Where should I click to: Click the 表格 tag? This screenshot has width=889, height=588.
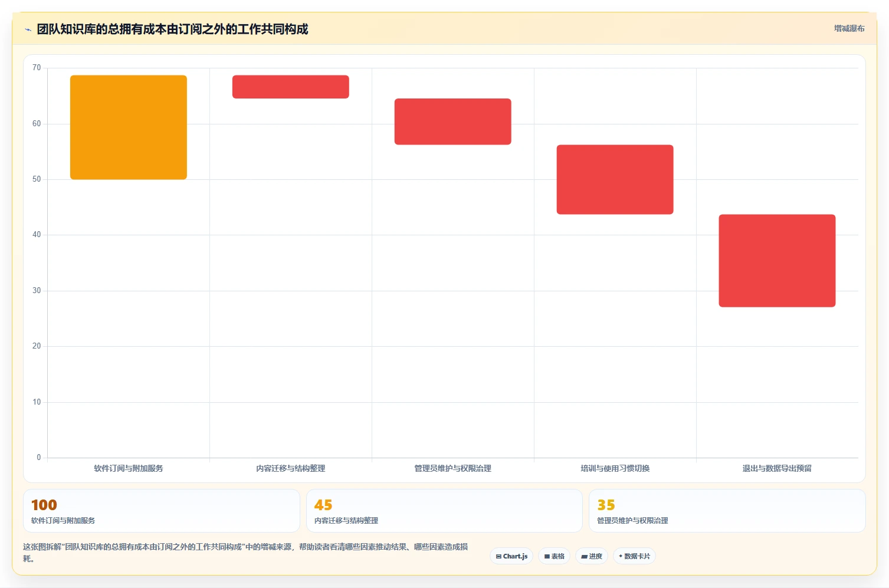point(554,556)
